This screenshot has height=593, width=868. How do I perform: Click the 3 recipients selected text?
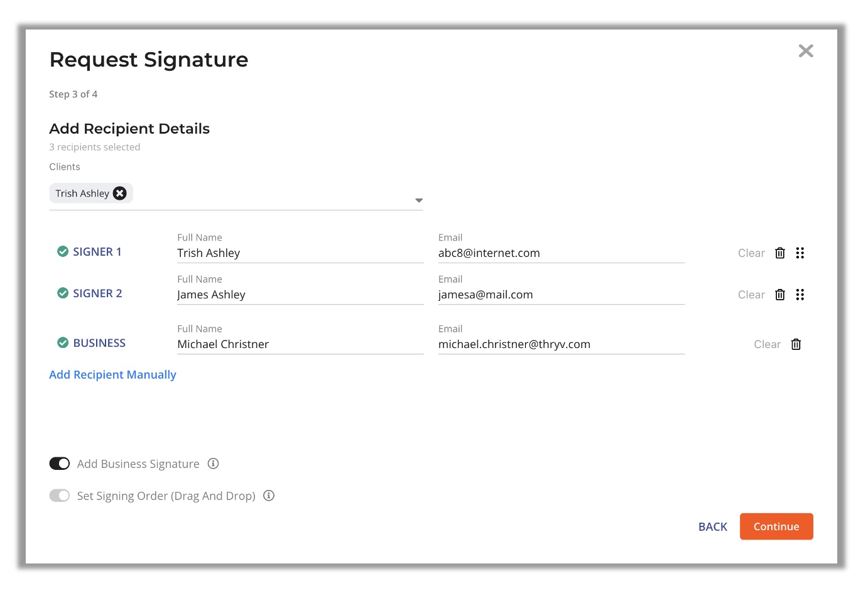(95, 147)
